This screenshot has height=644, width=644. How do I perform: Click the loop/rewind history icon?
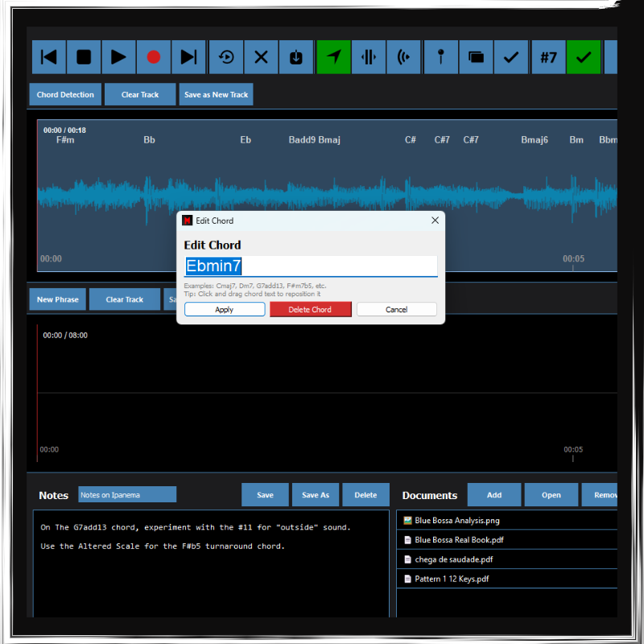pyautogui.click(x=226, y=57)
